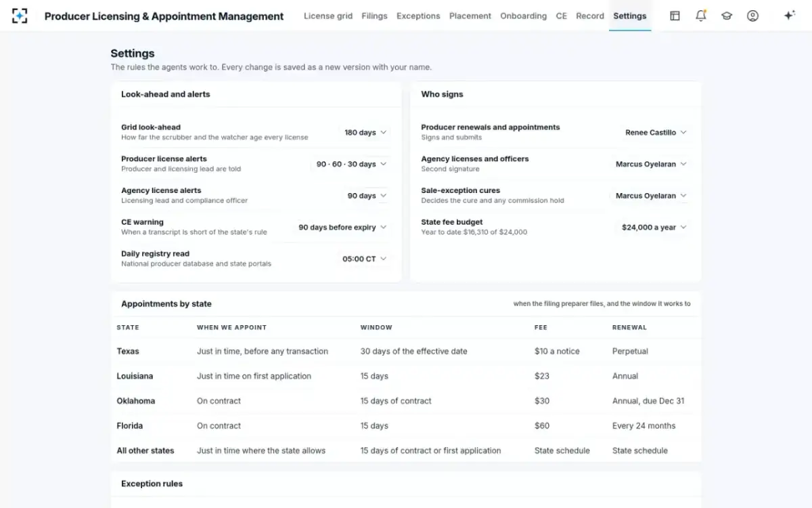The width and height of the screenshot is (812, 508).
Task: Click the Florida state row label
Action: [130, 426]
